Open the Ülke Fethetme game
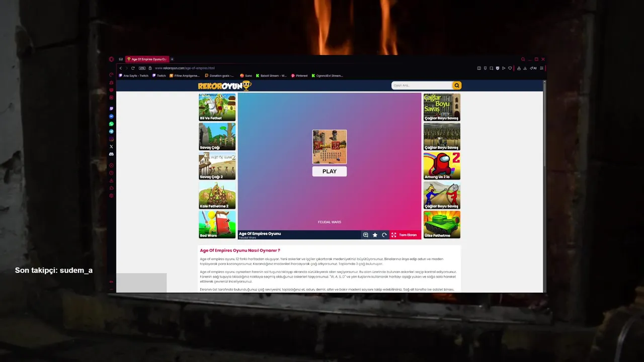 click(x=442, y=224)
